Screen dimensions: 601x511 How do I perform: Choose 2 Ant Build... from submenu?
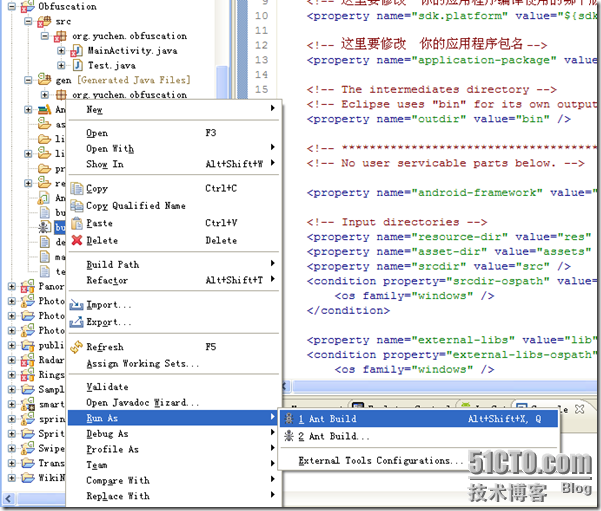(419, 436)
